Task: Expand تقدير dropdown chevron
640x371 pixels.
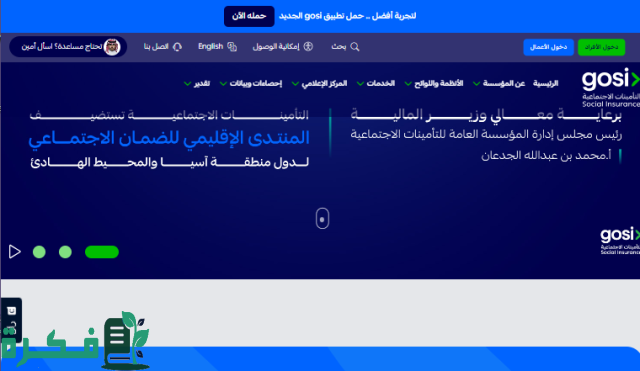Action: (x=187, y=84)
